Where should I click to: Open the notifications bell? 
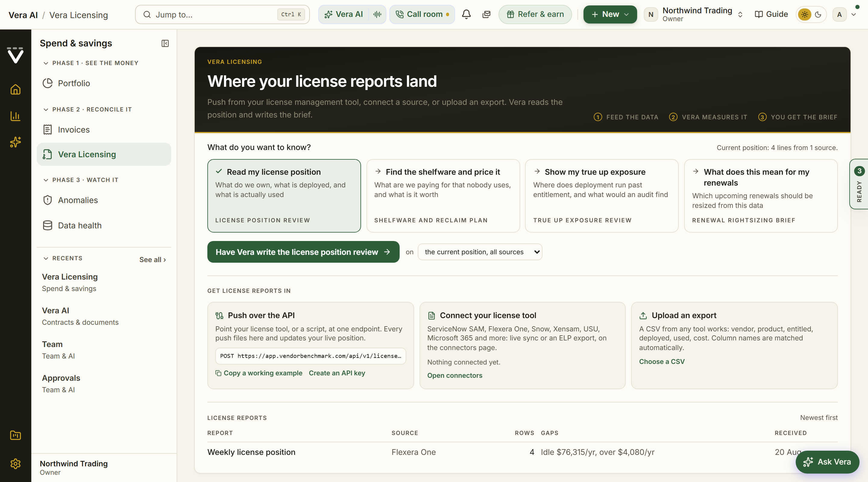click(466, 14)
